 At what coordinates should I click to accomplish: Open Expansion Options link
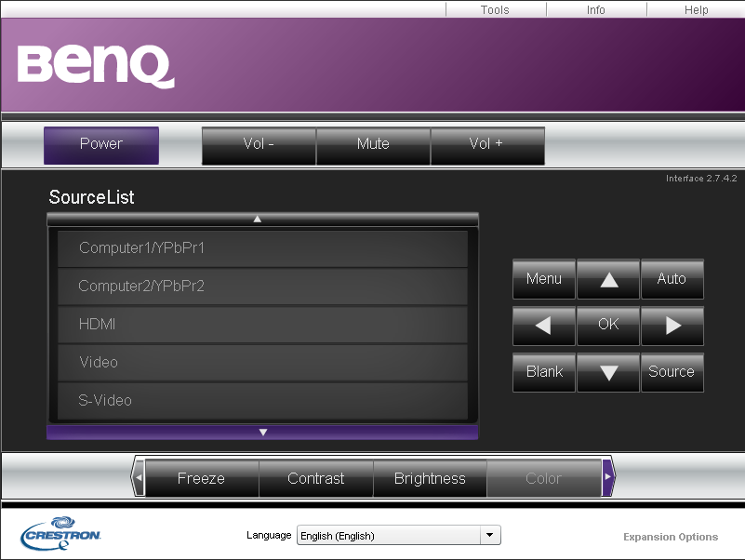[671, 537]
